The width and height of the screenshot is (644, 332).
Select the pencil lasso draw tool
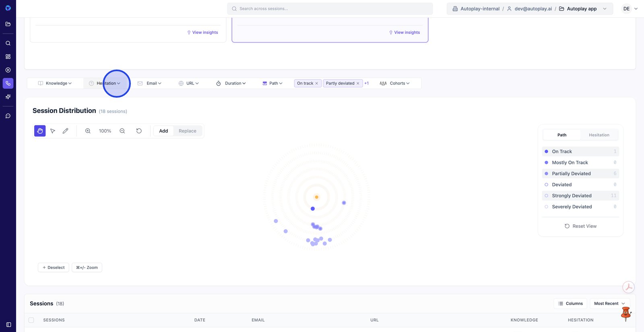pyautogui.click(x=65, y=131)
